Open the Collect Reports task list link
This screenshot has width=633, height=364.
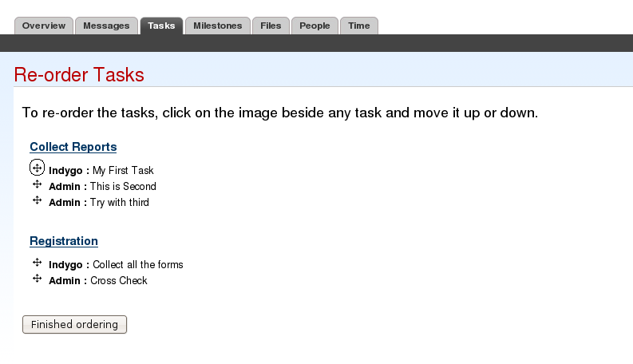coord(73,147)
